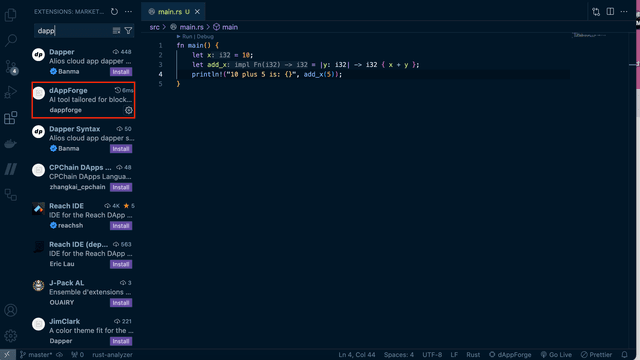Open the Search view in activity bar
640x360 pixels.
(x=11, y=40)
